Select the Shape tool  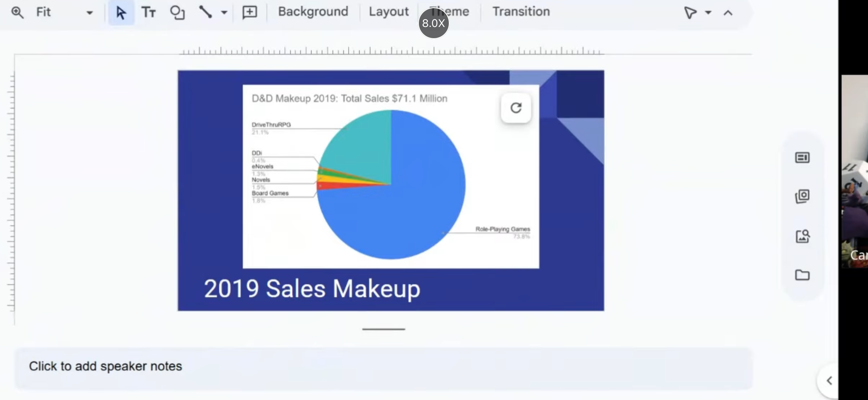coord(177,12)
